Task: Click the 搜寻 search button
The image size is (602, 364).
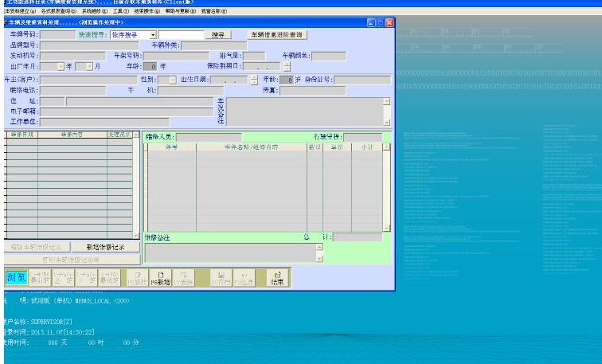Action: pyautogui.click(x=218, y=35)
